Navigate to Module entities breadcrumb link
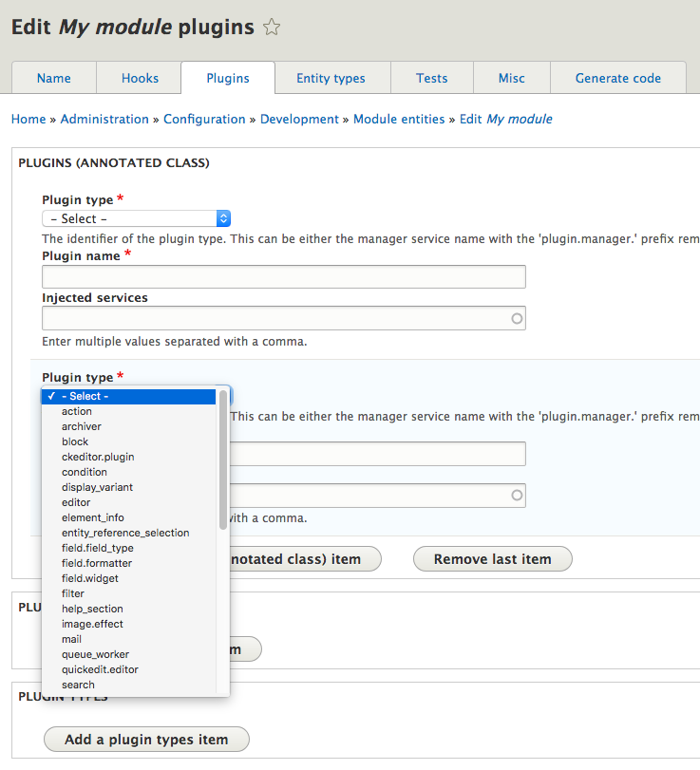 399,119
